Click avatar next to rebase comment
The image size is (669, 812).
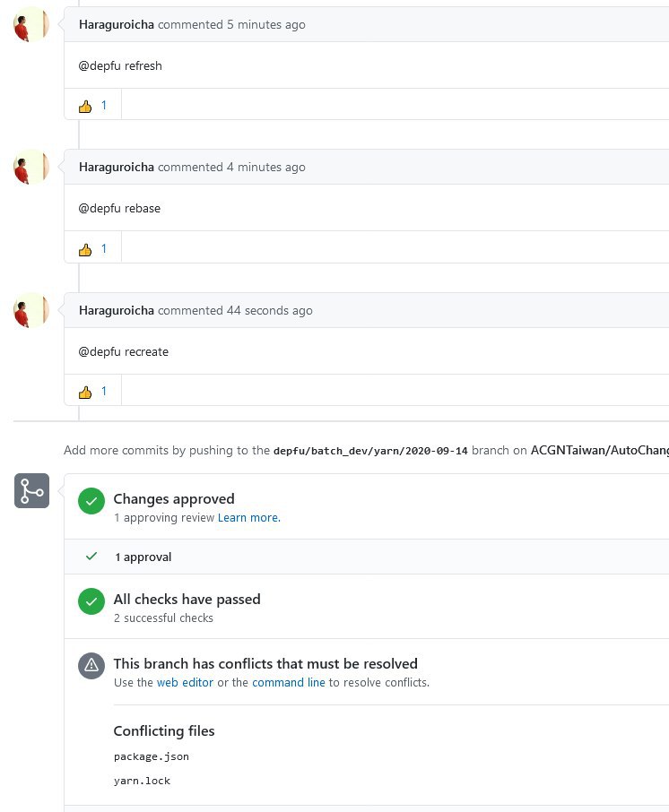[31, 167]
